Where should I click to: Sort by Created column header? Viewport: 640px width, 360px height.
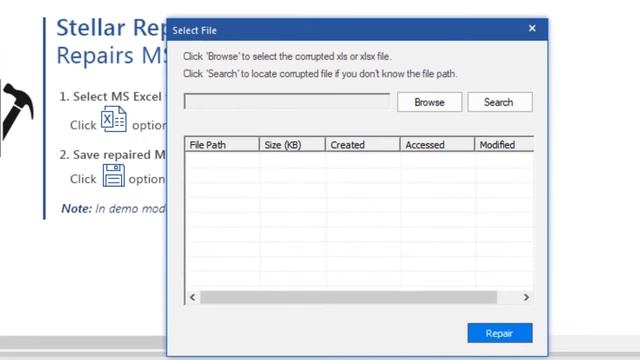[x=362, y=144]
